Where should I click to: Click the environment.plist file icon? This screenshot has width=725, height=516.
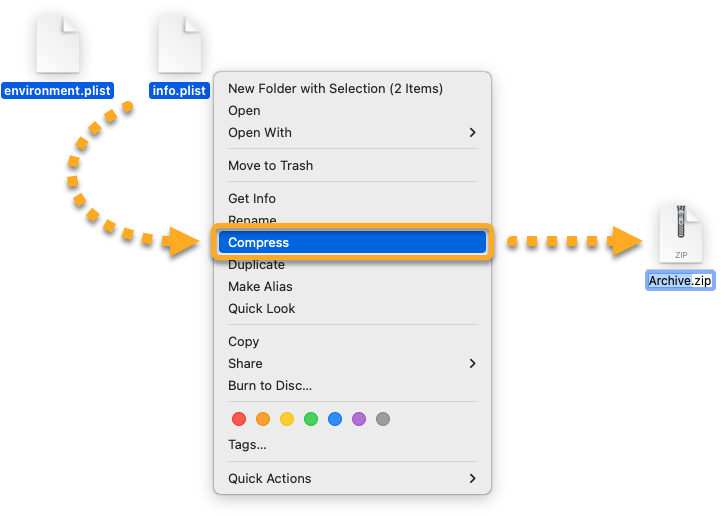(57, 44)
